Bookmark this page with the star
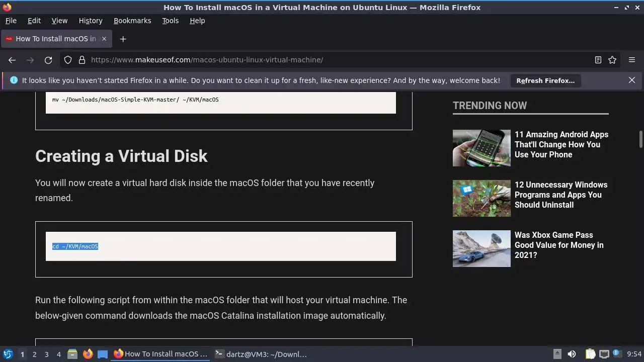 (x=612, y=60)
